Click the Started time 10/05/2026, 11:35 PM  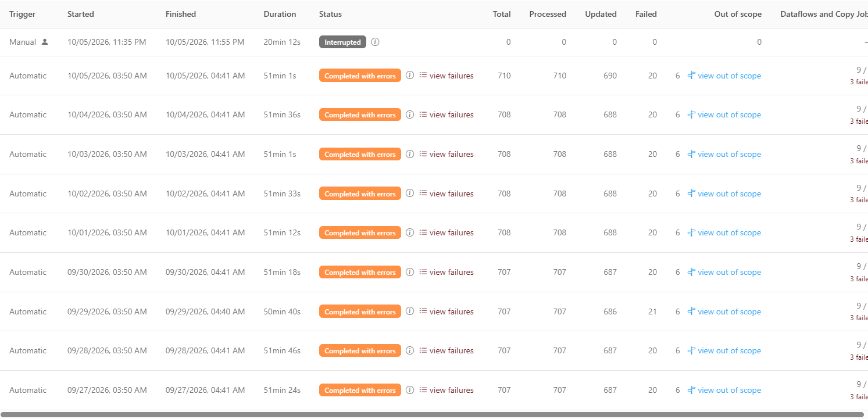click(x=107, y=42)
